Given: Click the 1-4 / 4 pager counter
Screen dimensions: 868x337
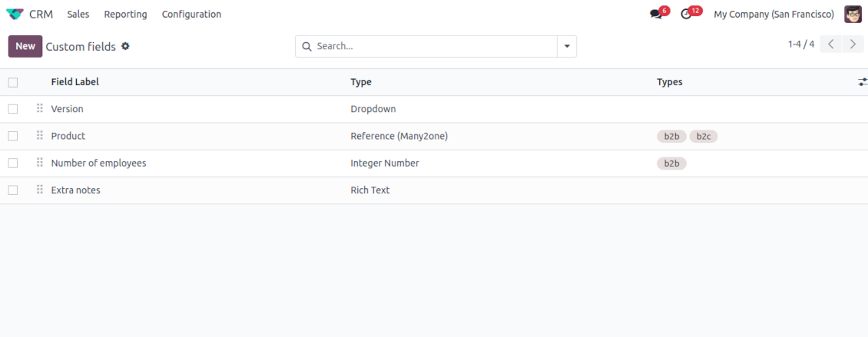Looking at the screenshot, I should (x=801, y=45).
